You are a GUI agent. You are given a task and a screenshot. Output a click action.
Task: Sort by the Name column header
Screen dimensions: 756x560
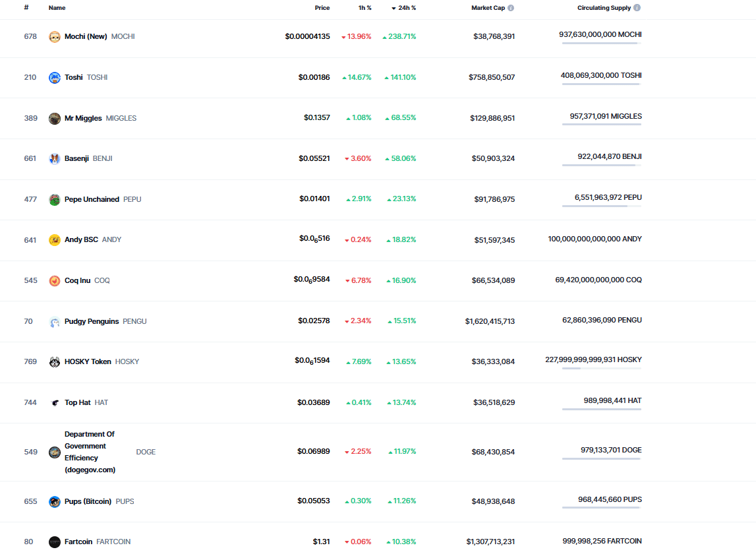57,8
